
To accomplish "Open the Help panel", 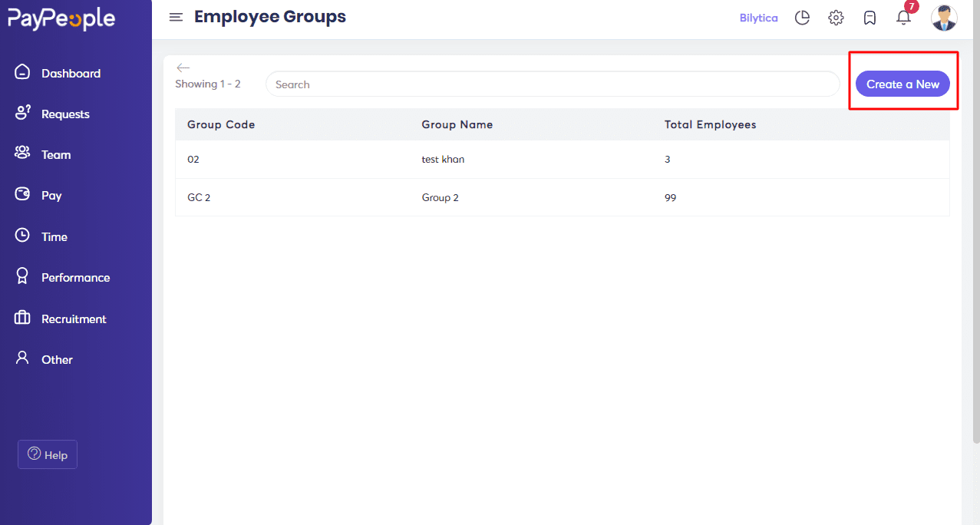I will point(47,454).
